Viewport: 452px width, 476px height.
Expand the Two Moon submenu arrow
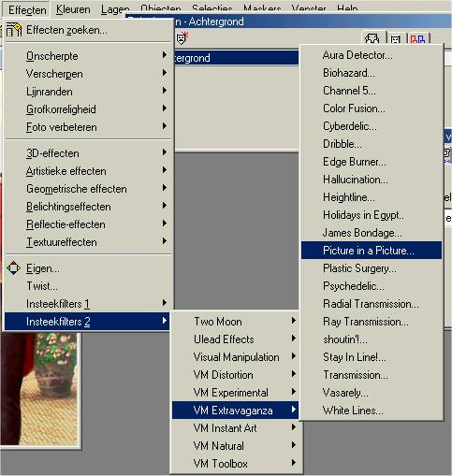point(294,321)
